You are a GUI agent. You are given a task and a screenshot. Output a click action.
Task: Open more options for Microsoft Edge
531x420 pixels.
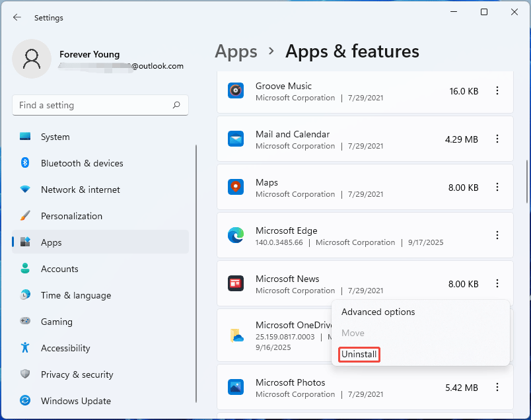[497, 235]
